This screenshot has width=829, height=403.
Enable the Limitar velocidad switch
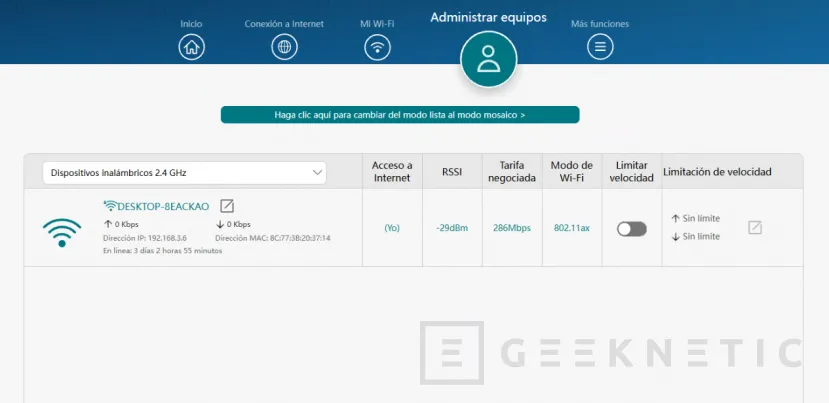[x=631, y=228]
